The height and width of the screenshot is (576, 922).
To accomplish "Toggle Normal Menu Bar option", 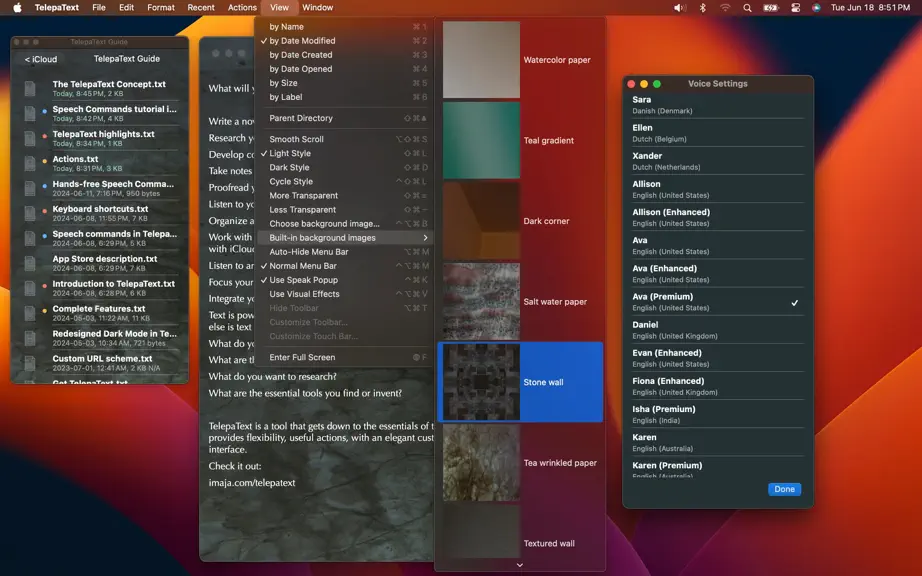I will (344, 266).
